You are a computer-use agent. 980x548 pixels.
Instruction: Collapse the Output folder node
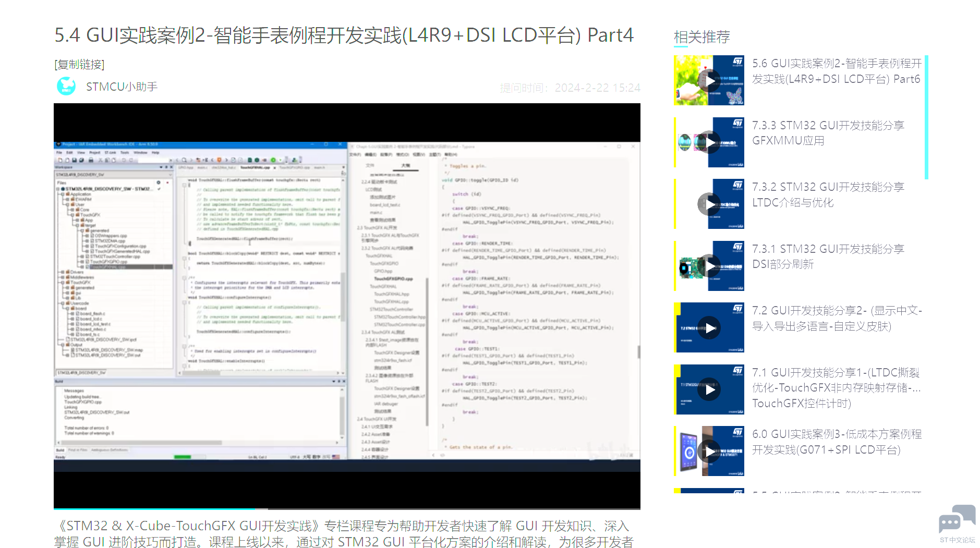[63, 345]
